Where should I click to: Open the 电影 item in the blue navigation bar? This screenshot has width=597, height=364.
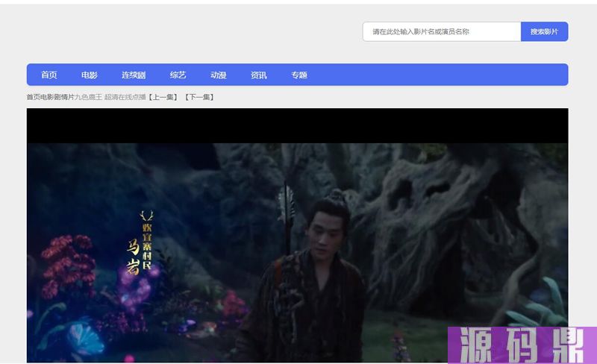(90, 75)
